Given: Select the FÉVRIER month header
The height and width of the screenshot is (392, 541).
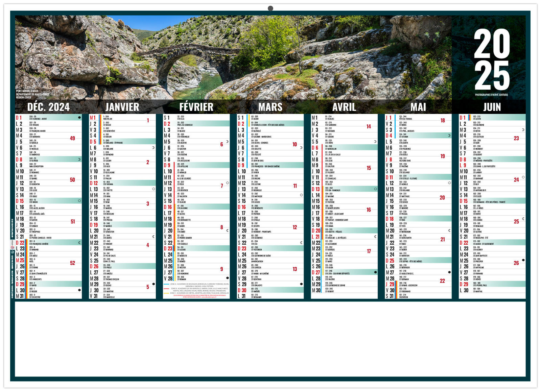Looking at the screenshot, I should coord(196,107).
